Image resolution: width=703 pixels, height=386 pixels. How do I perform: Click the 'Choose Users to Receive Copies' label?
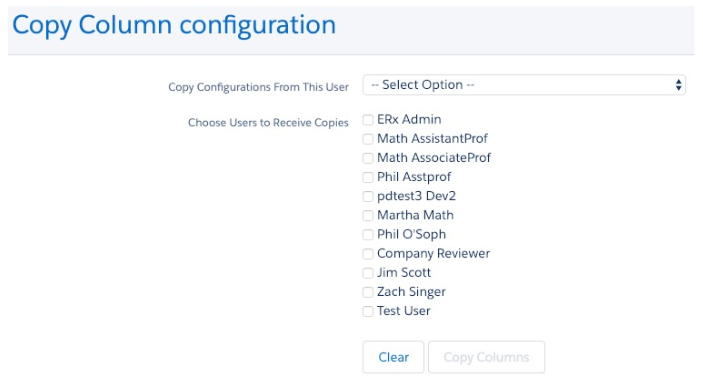tap(268, 122)
